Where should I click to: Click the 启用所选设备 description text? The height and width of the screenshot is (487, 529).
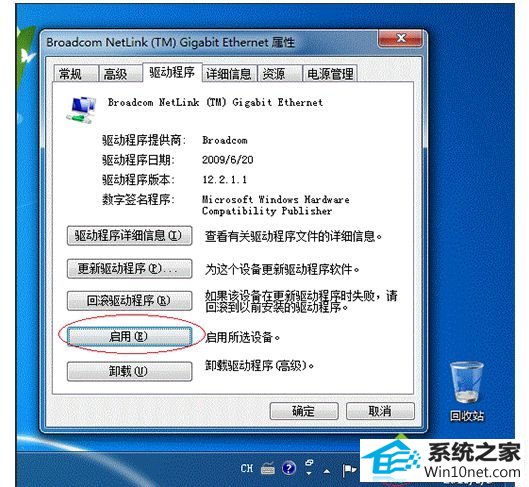(243, 337)
